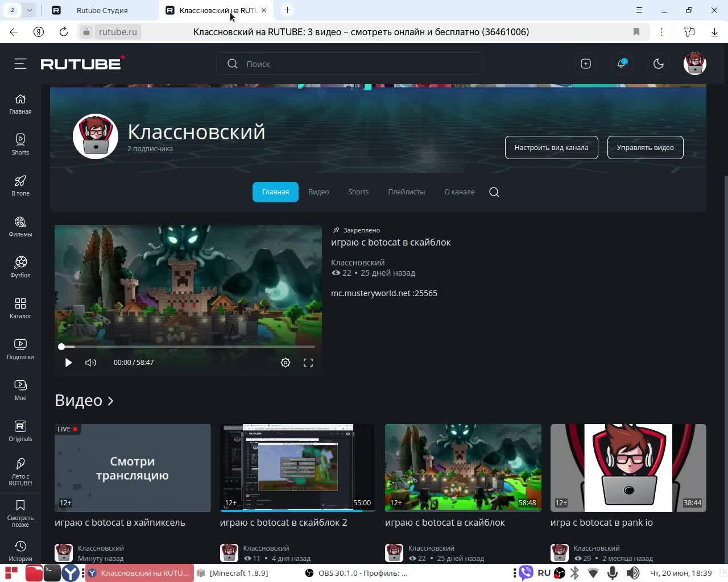728x582 pixels.
Task: Open the LIVE stream thumbnail
Action: click(133, 468)
